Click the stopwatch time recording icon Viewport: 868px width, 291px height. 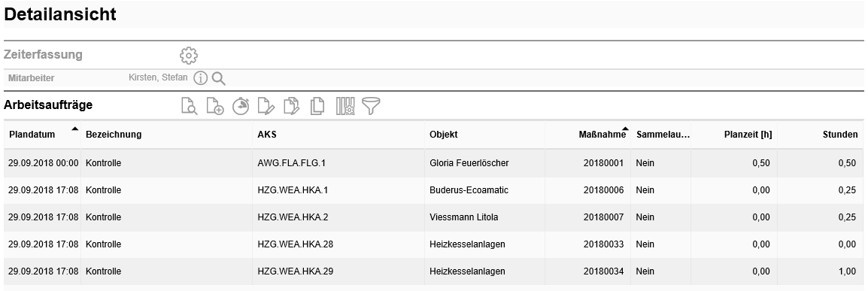point(241,106)
